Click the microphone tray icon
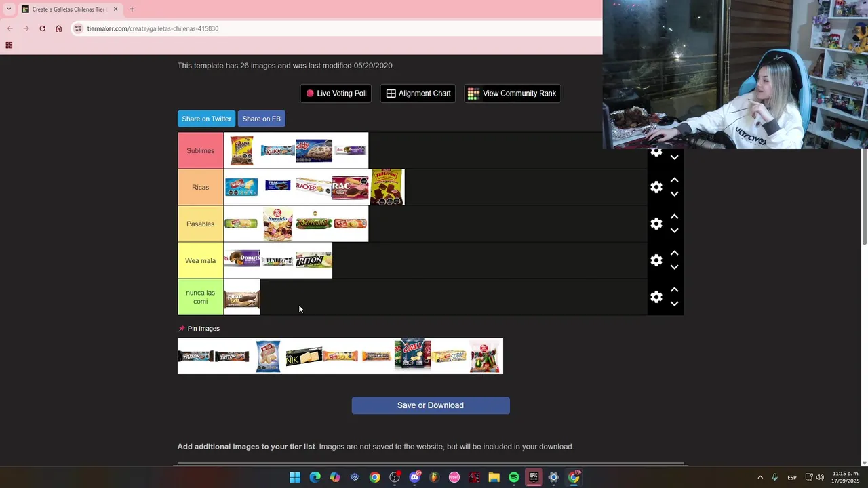This screenshot has height=488, width=868. (x=774, y=477)
